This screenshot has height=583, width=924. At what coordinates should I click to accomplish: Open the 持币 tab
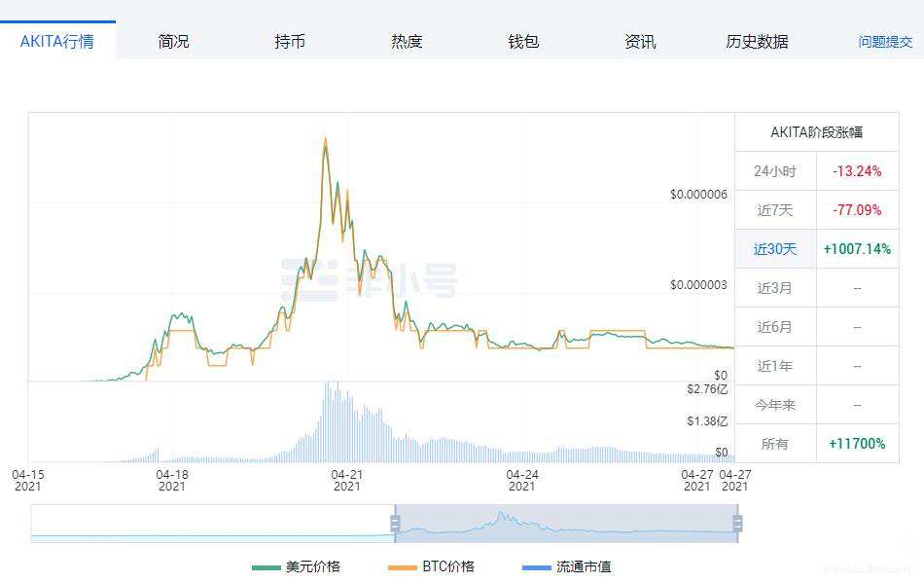click(290, 41)
